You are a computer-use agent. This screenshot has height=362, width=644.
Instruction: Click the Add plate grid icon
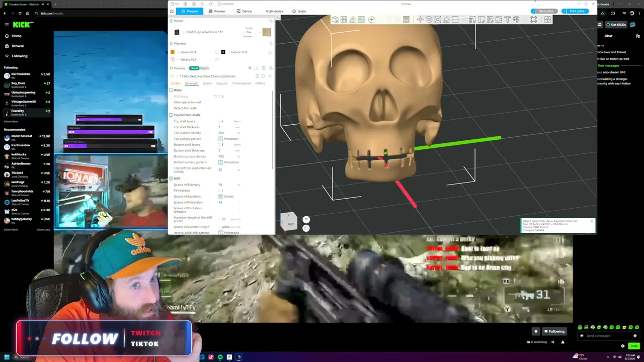pyautogui.click(x=344, y=20)
